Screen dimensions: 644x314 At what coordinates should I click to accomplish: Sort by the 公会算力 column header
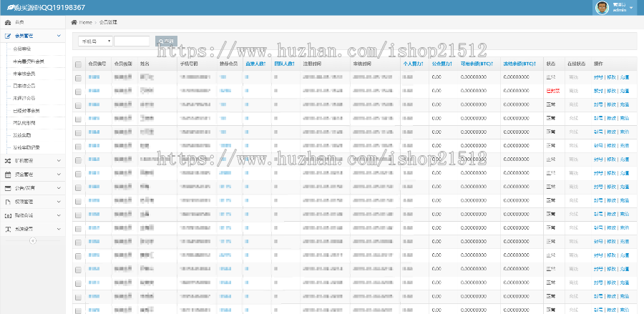(x=442, y=64)
